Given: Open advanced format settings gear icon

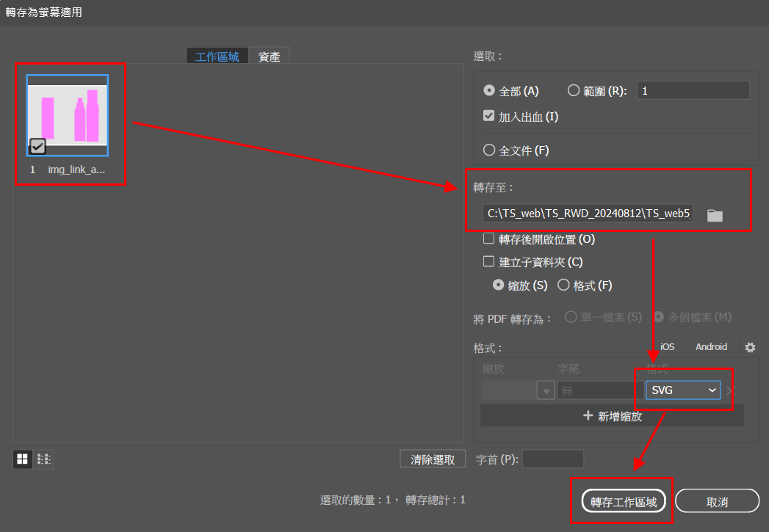Looking at the screenshot, I should [x=749, y=347].
